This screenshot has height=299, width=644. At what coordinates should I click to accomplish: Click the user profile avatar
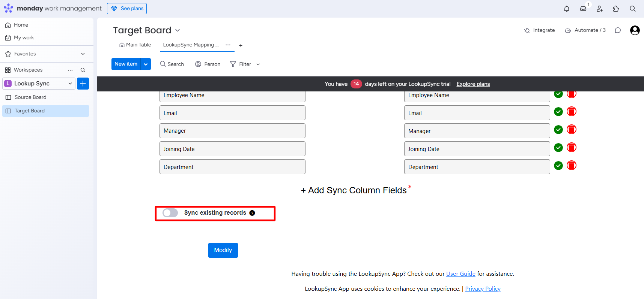[x=635, y=30]
